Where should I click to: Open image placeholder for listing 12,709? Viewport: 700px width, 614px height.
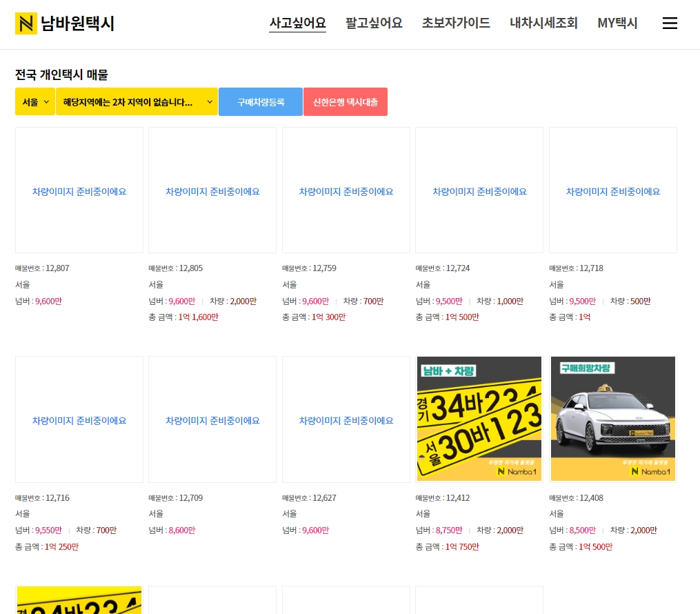point(212,419)
